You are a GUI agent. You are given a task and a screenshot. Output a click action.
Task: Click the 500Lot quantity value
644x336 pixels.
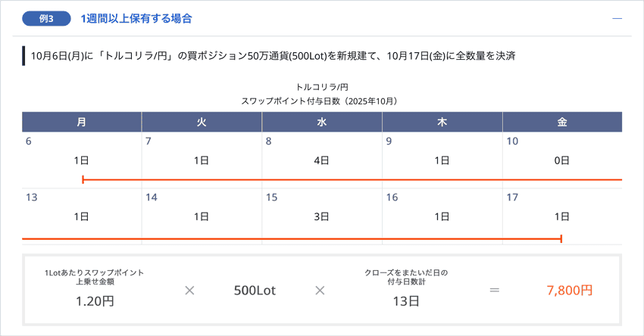tap(255, 291)
